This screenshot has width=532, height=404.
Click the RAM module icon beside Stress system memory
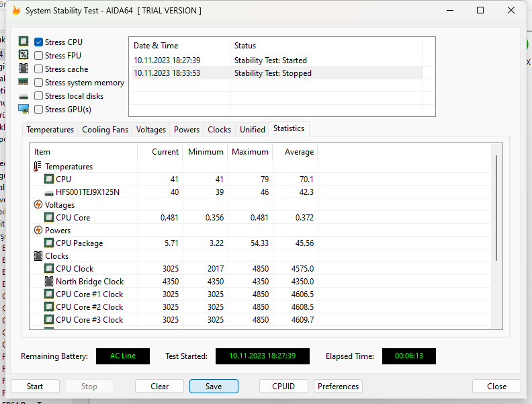click(24, 81)
